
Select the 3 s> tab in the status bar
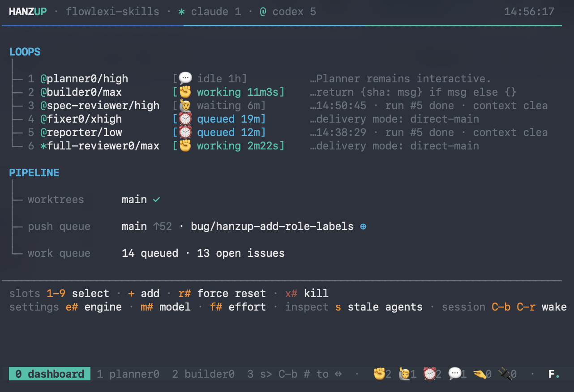[x=260, y=374]
